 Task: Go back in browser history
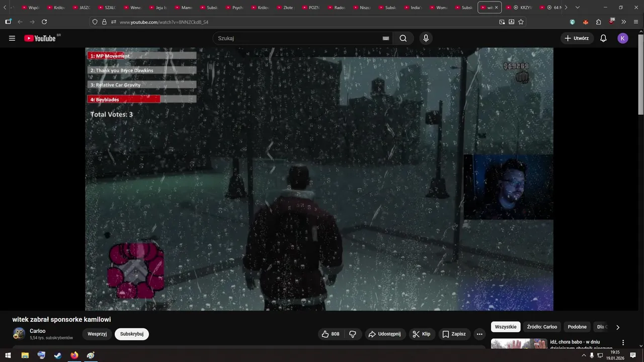[x=20, y=22]
